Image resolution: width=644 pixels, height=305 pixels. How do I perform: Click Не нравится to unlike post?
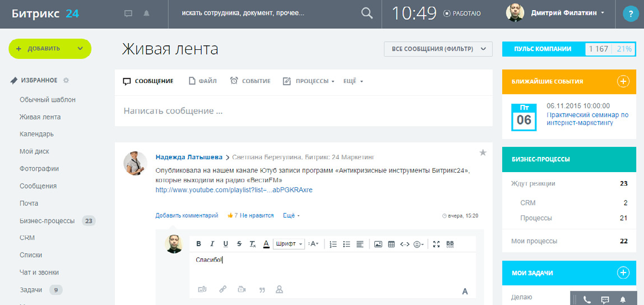pos(257,215)
